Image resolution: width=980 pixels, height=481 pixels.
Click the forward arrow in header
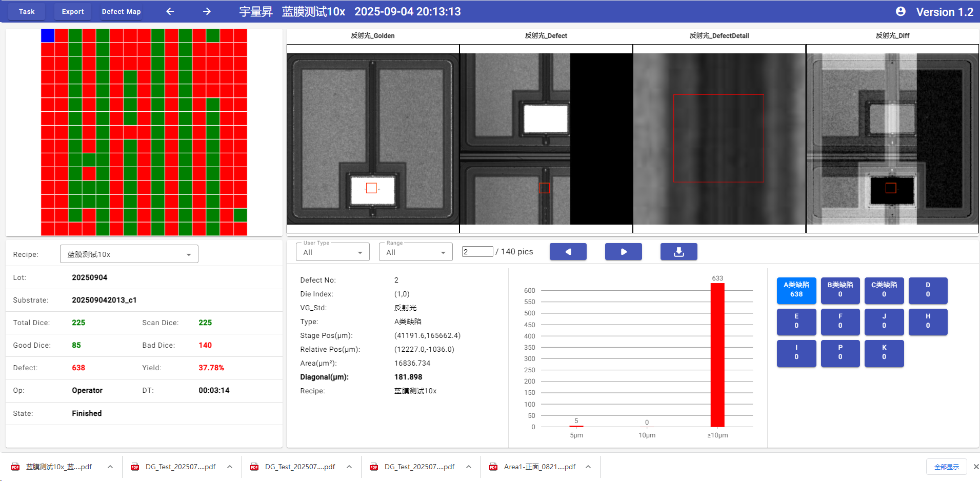pos(207,11)
